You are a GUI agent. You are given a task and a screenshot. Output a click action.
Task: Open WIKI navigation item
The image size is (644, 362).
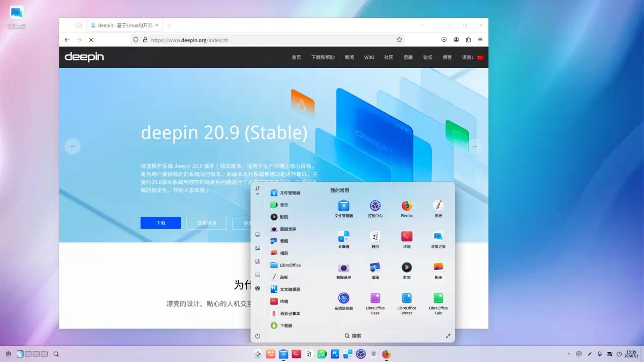point(369,57)
